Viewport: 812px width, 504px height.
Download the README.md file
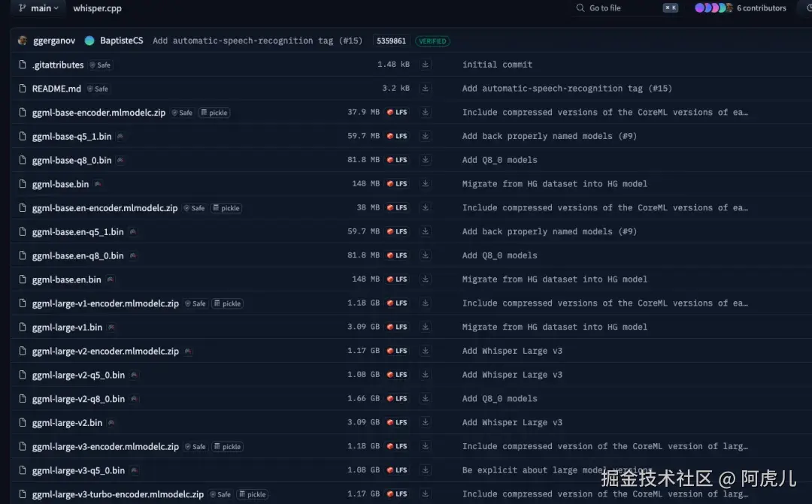[x=425, y=88]
